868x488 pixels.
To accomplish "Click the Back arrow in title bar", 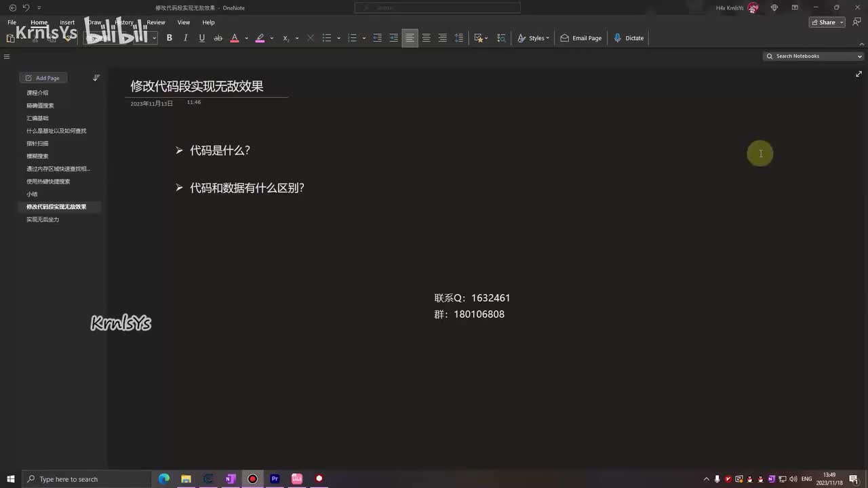I will (x=12, y=7).
